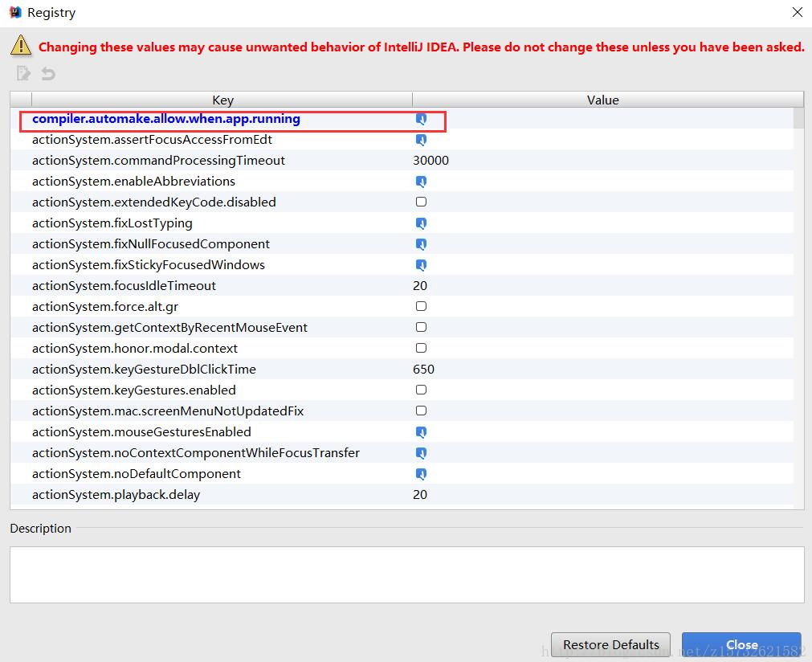Click the Value column header
Viewport: 812px width, 662px height.
click(x=602, y=100)
